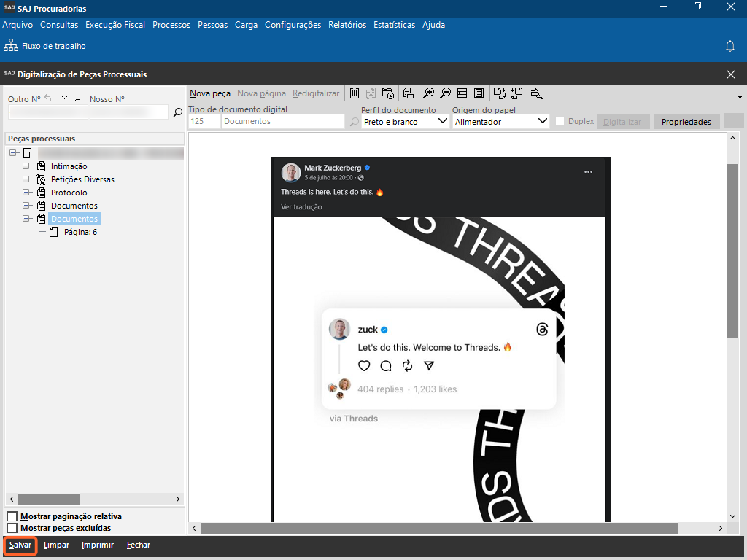Open the Execução Fiscal menu
The image size is (747, 560).
pos(115,25)
